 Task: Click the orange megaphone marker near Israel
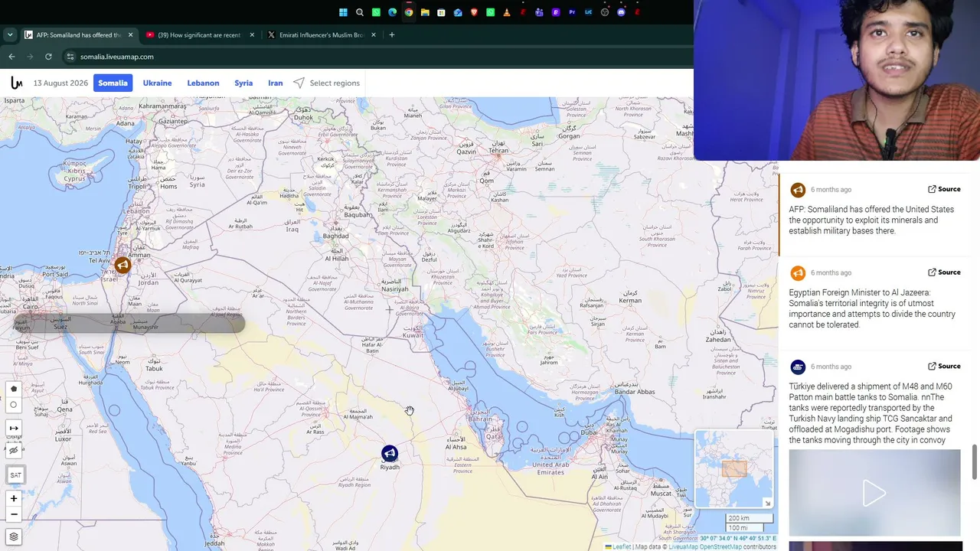(x=122, y=265)
